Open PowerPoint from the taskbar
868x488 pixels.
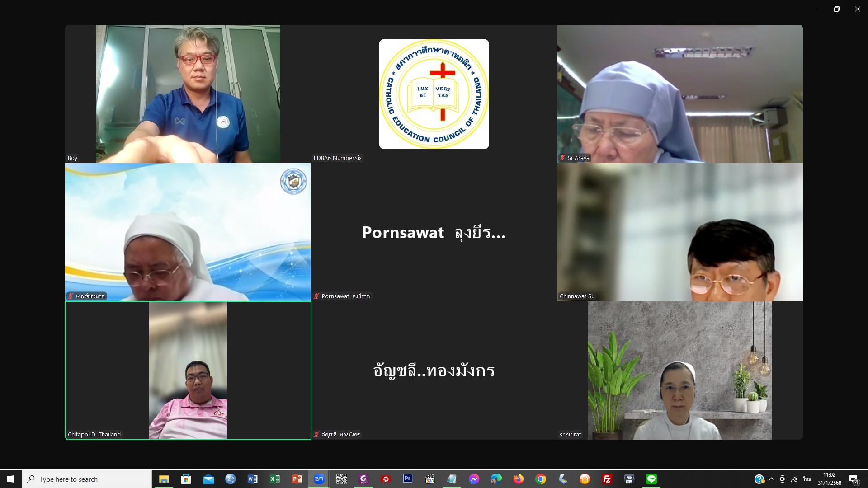tap(297, 479)
